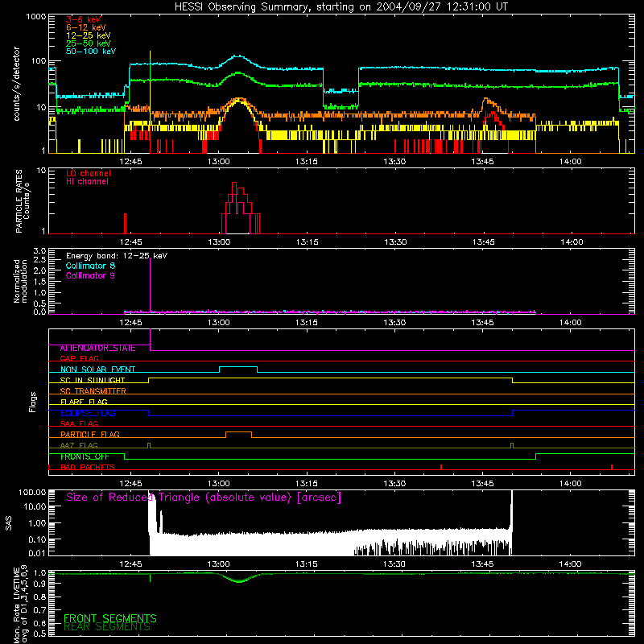Select the green '25-50 keV' legend label

89,43
